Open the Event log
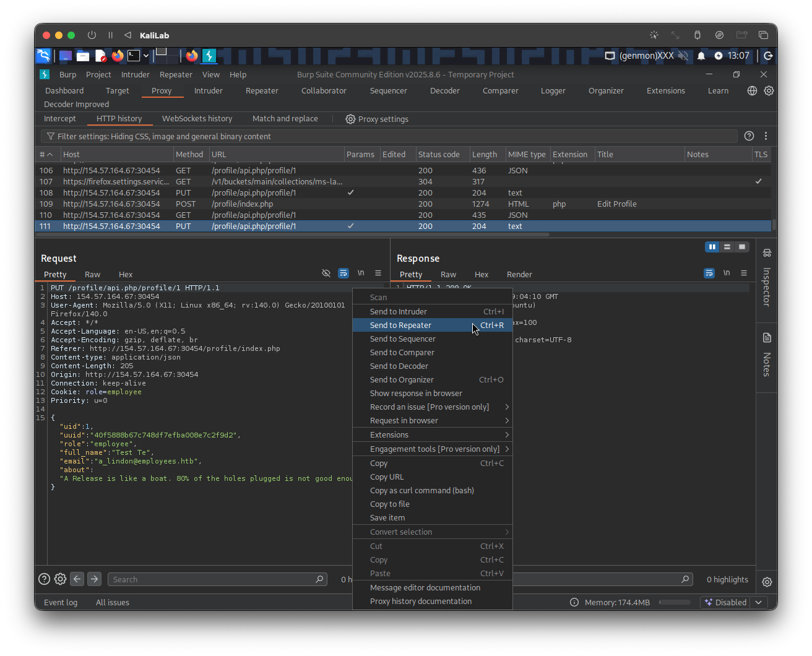 coord(61,602)
